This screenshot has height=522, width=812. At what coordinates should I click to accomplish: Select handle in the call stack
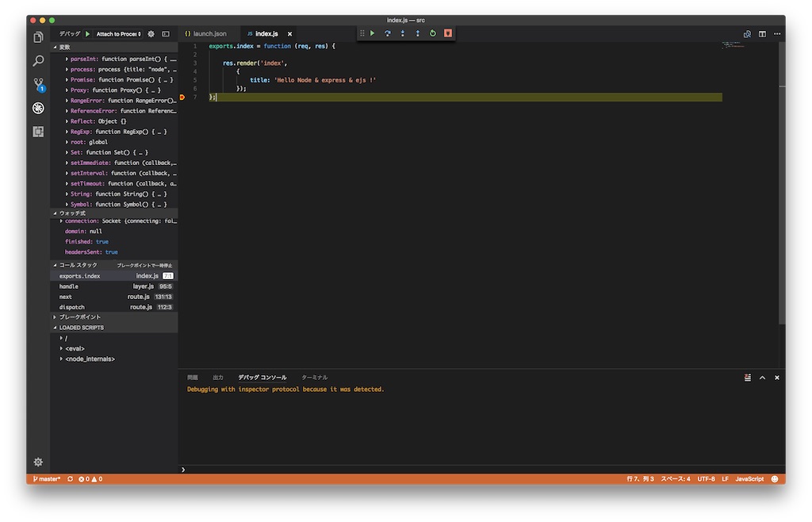68,286
